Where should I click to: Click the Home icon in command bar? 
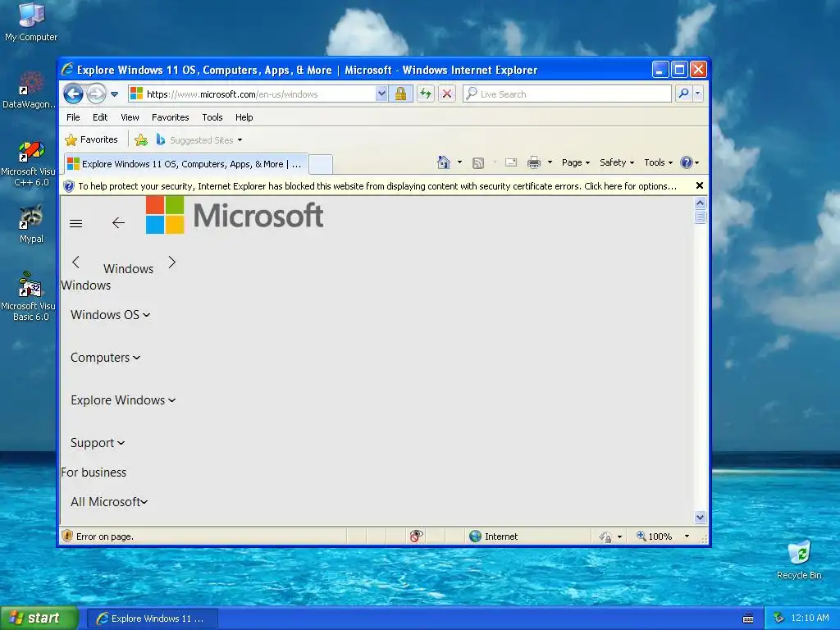click(x=444, y=162)
